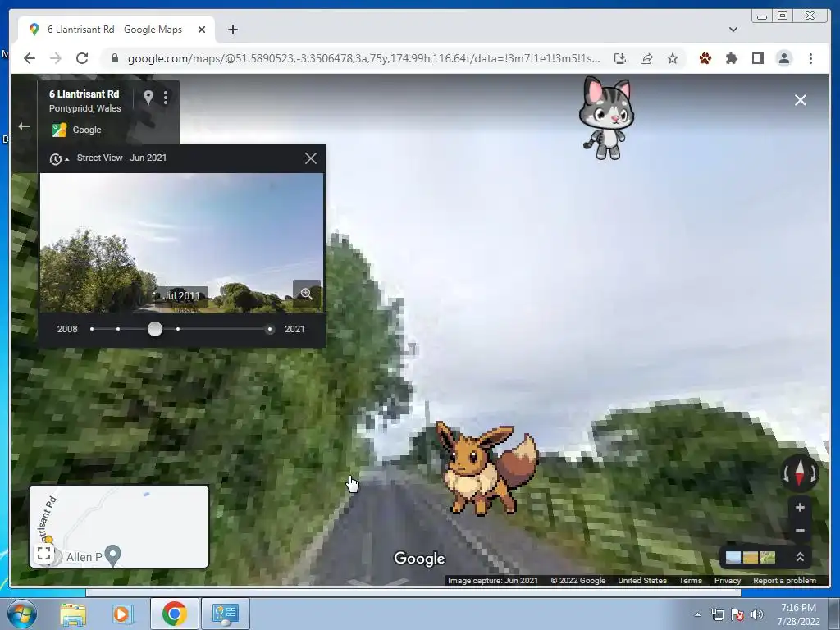Click the location pin icon beside address
The width and height of the screenshot is (840, 630).
[148, 97]
